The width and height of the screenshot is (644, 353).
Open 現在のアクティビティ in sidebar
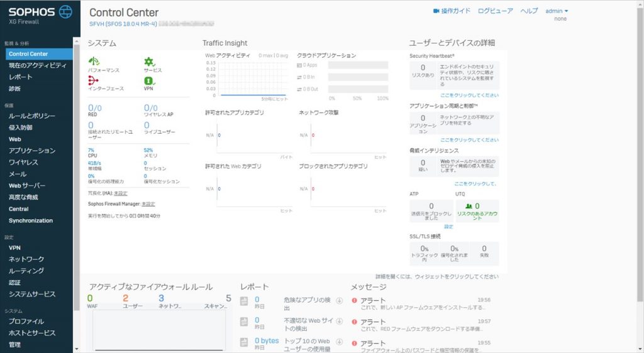(x=37, y=65)
